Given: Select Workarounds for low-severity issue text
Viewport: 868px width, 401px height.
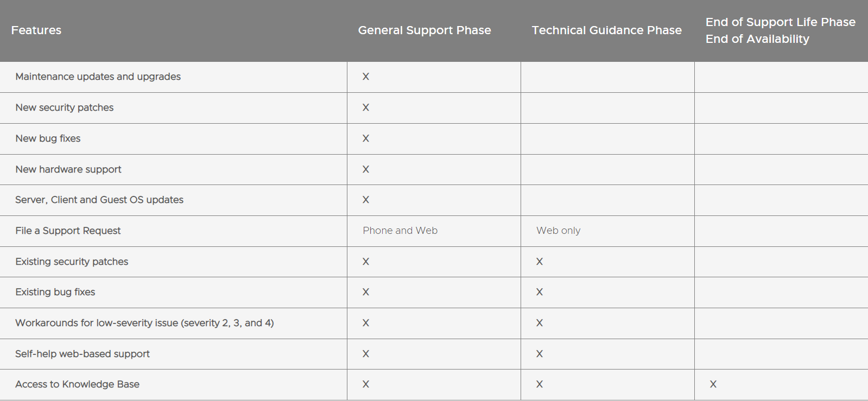Looking at the screenshot, I should point(144,323).
